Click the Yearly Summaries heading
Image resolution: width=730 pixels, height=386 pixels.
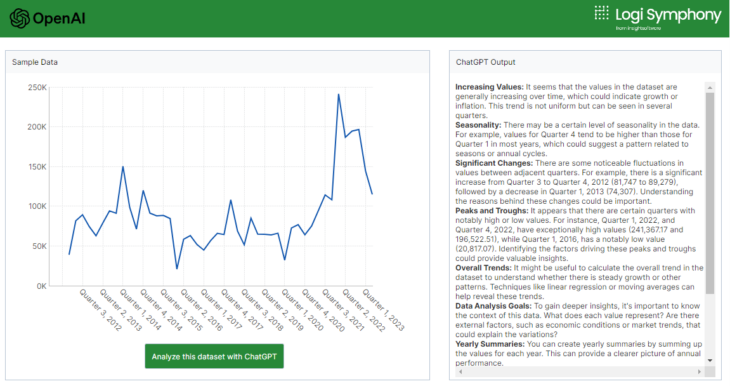coord(490,344)
